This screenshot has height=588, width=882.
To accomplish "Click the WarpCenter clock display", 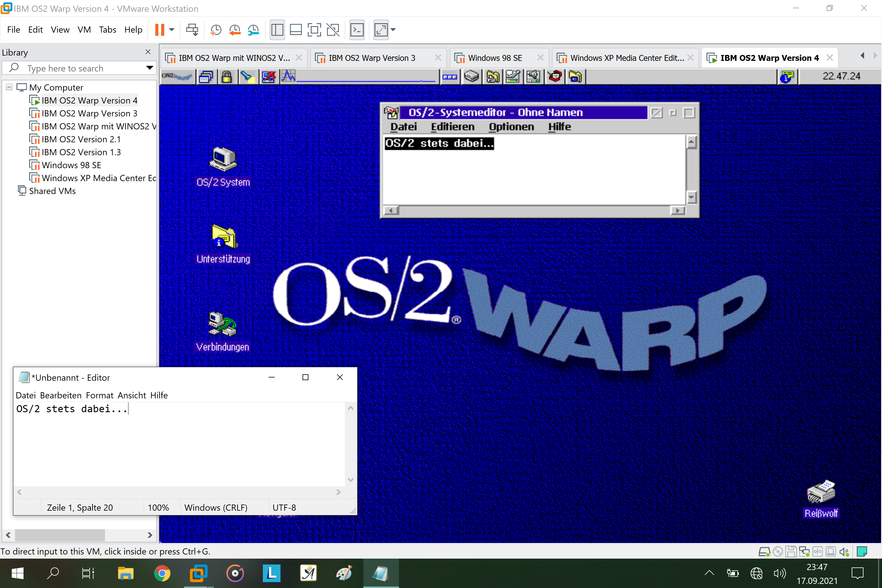I will pyautogui.click(x=841, y=76).
